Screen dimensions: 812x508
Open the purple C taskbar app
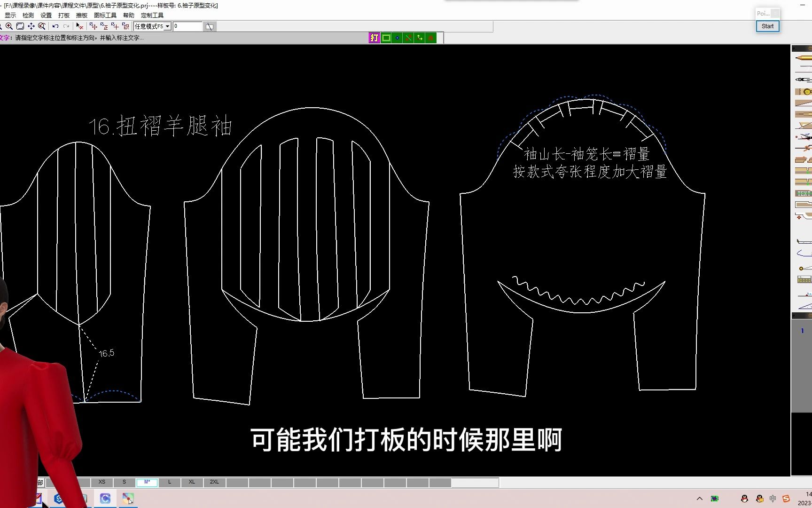coord(105,499)
